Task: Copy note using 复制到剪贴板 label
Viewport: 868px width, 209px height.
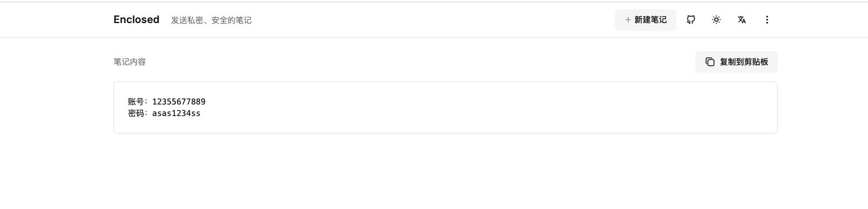Action: (744, 62)
